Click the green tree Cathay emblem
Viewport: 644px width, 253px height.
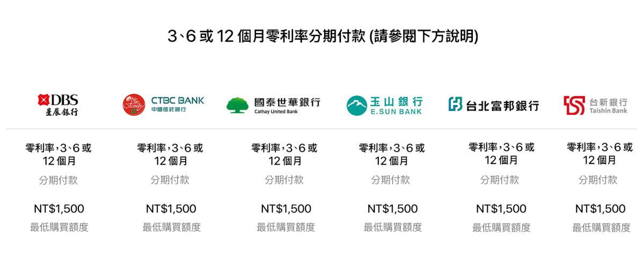tap(237, 105)
